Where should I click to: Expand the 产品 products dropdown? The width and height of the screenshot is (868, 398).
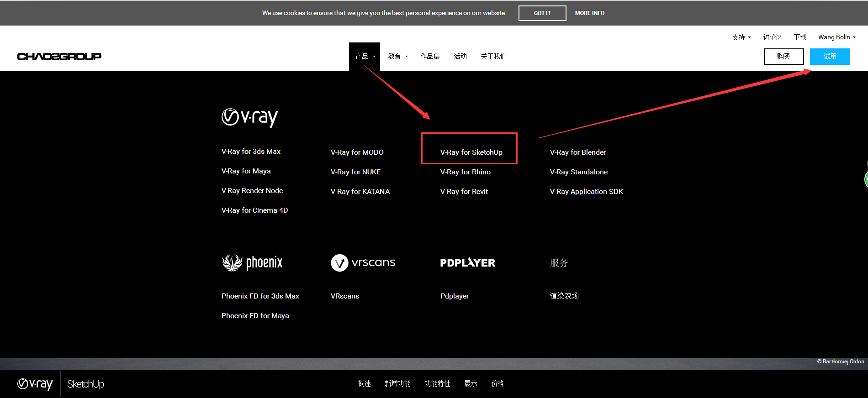point(365,57)
